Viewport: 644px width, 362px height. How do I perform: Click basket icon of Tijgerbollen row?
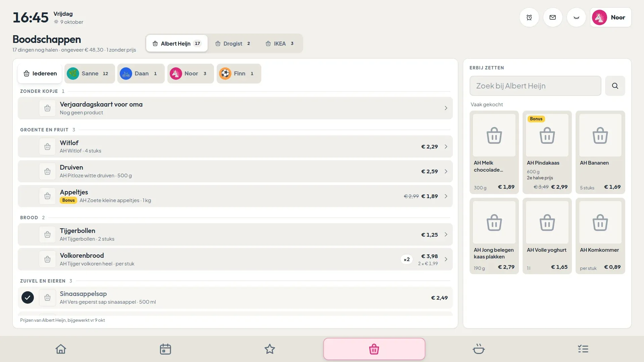coord(47,235)
